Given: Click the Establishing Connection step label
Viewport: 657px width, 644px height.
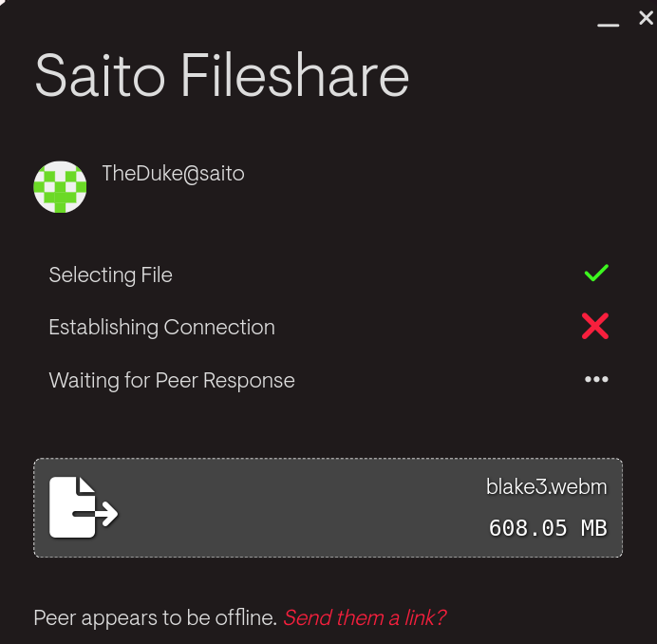Looking at the screenshot, I should tap(161, 328).
